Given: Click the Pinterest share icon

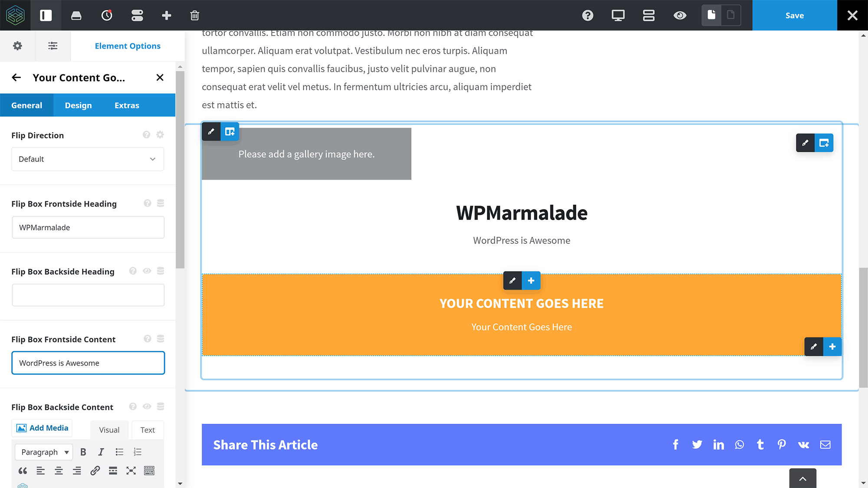Looking at the screenshot, I should (x=782, y=445).
